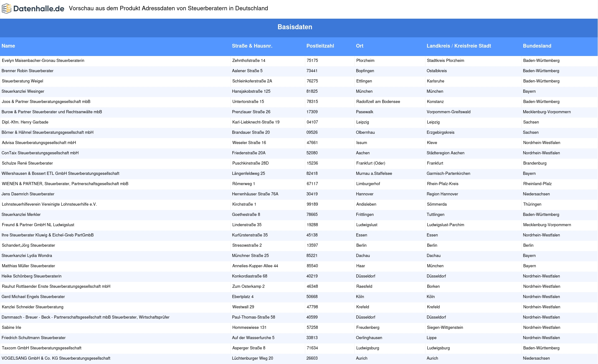Click Taxcom GmbH Steuerberatungsgesellschaft name

point(42,348)
